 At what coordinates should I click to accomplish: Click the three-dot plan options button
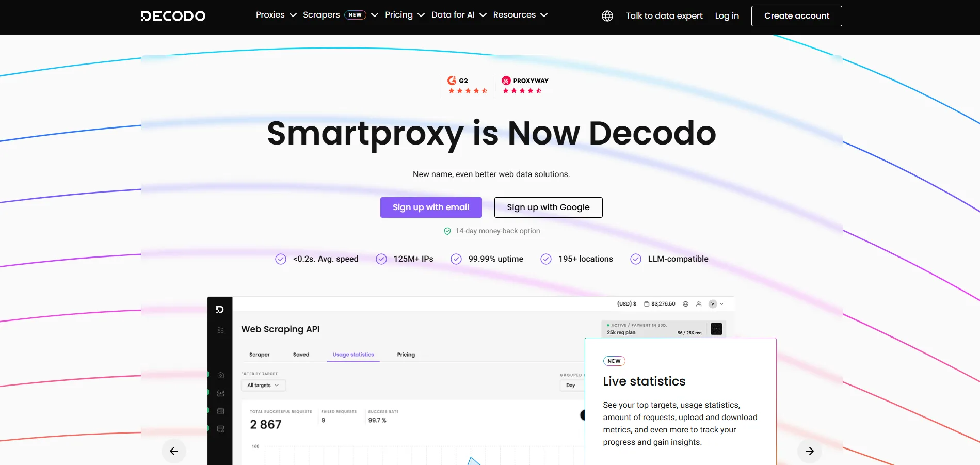coord(716,329)
